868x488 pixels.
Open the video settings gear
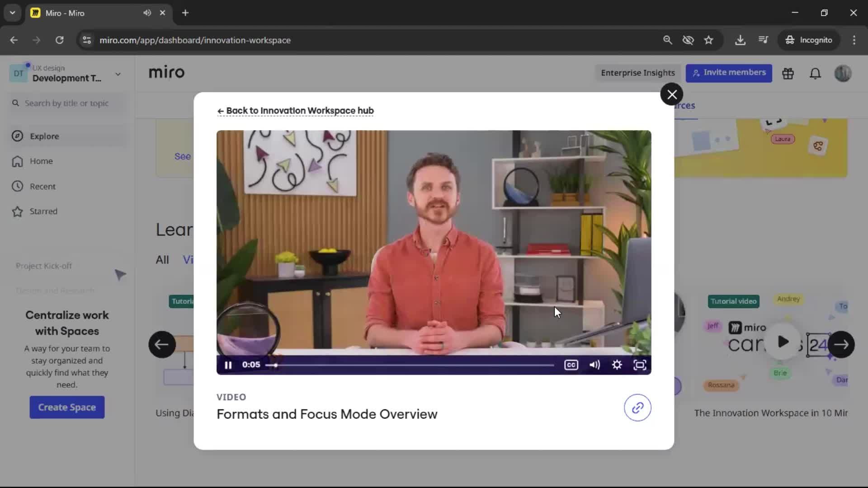point(617,365)
